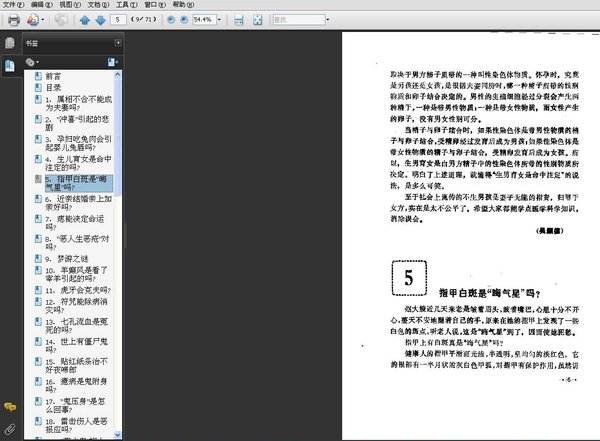Viewport: 600px width, 441px height.
Task: Select the 前言 bookmark
Action: (x=53, y=76)
